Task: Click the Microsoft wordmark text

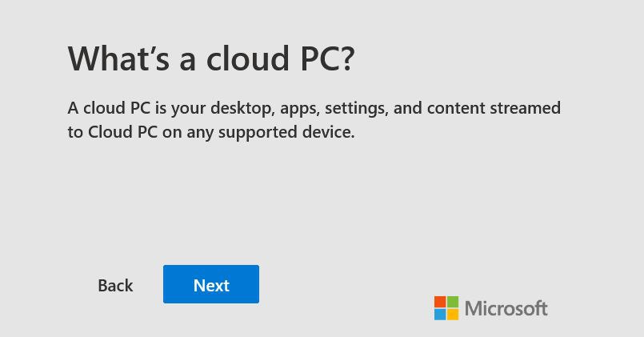Action: [x=506, y=308]
